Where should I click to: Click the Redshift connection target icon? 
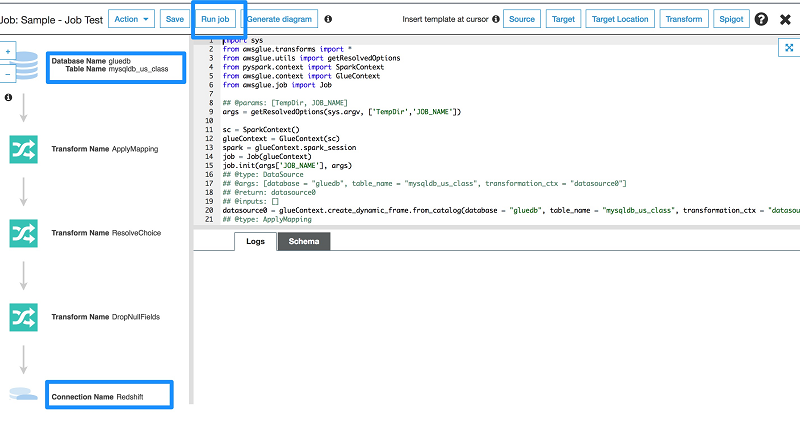23,394
